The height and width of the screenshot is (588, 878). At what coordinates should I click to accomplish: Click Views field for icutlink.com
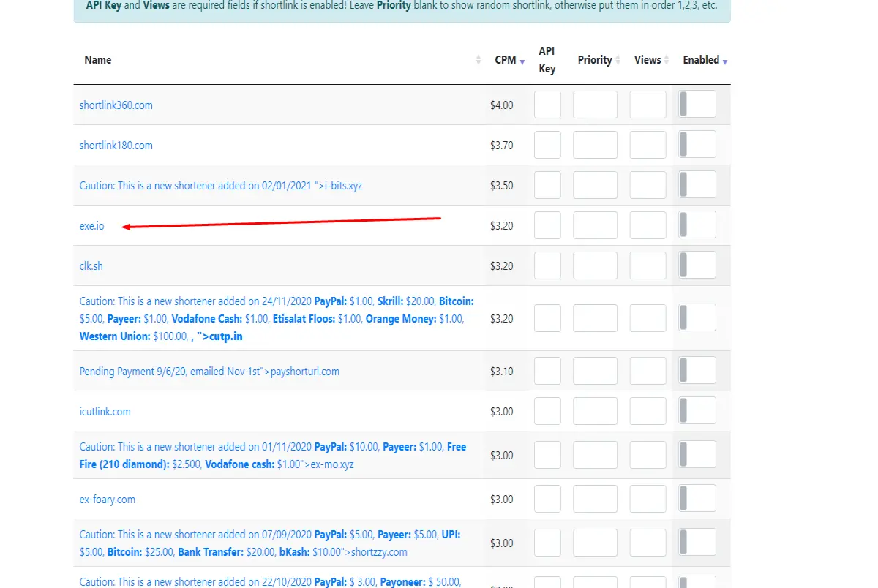point(648,411)
